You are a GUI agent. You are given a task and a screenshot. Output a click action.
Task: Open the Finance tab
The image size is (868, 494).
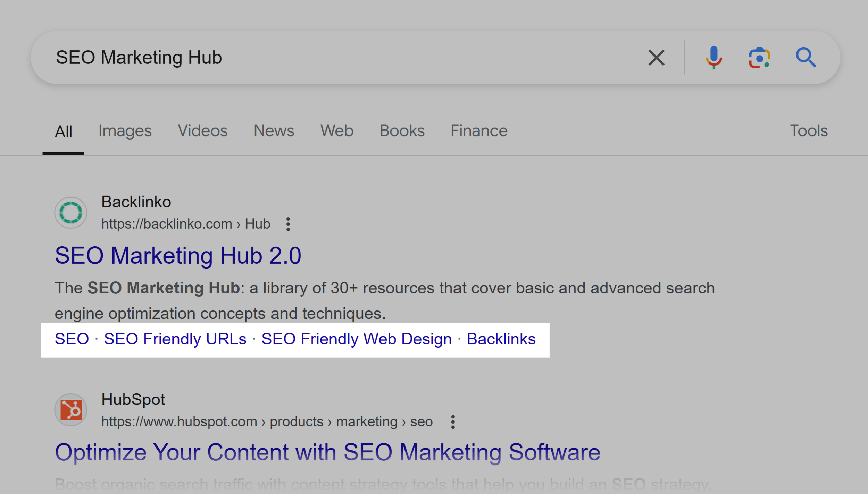pyautogui.click(x=479, y=131)
